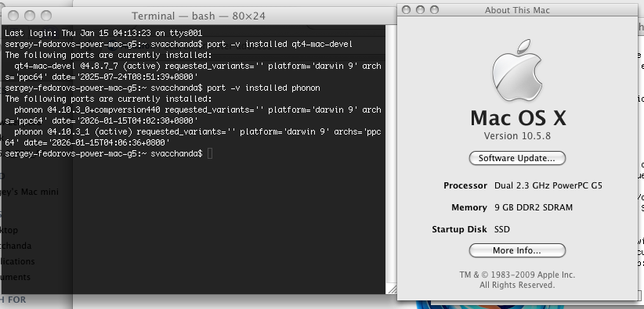
Task: Click the Processor label
Action: [x=465, y=186]
